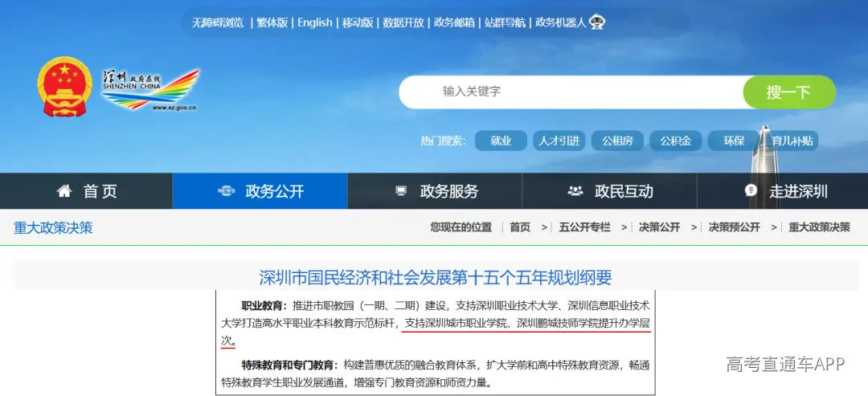
Task: Go to 首页 main navigation tab
Action: 86,191
